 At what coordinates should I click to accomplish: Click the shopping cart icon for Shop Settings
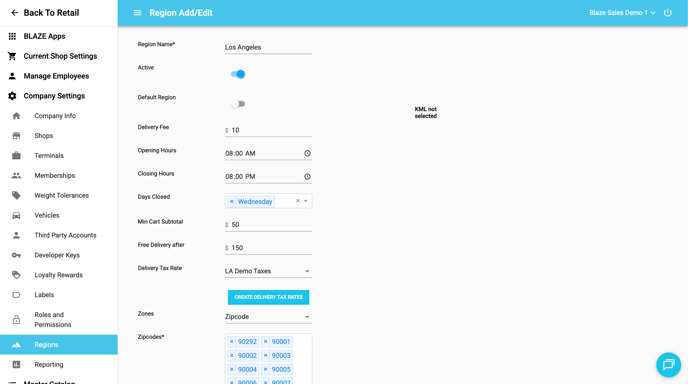(x=12, y=56)
